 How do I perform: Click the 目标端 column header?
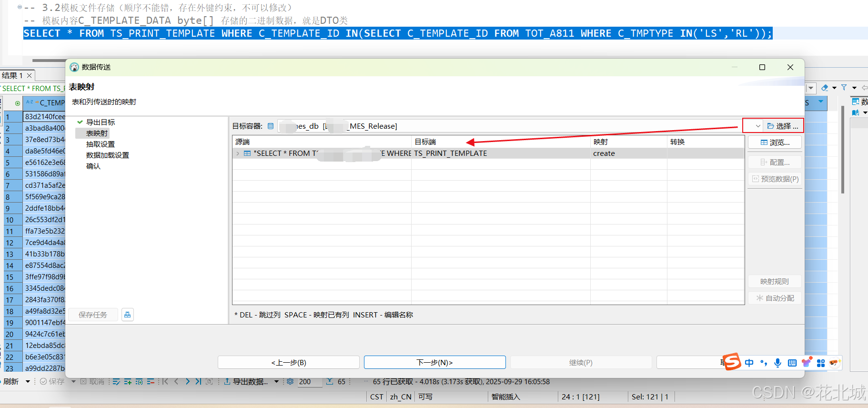[501, 142]
